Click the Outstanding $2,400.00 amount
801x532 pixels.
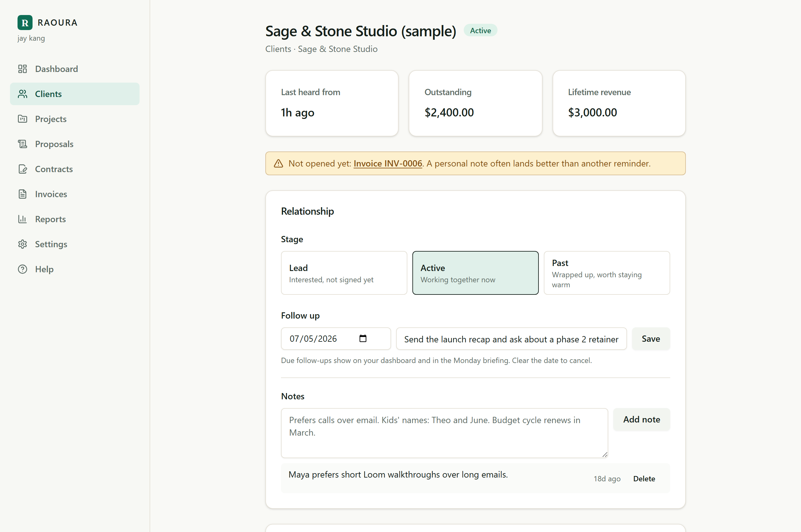coord(449,113)
